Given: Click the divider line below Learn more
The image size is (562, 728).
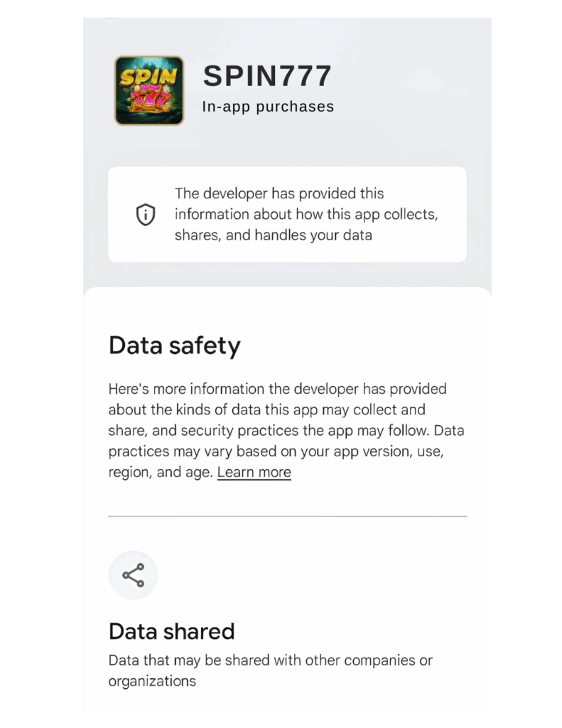Looking at the screenshot, I should pyautogui.click(x=287, y=516).
